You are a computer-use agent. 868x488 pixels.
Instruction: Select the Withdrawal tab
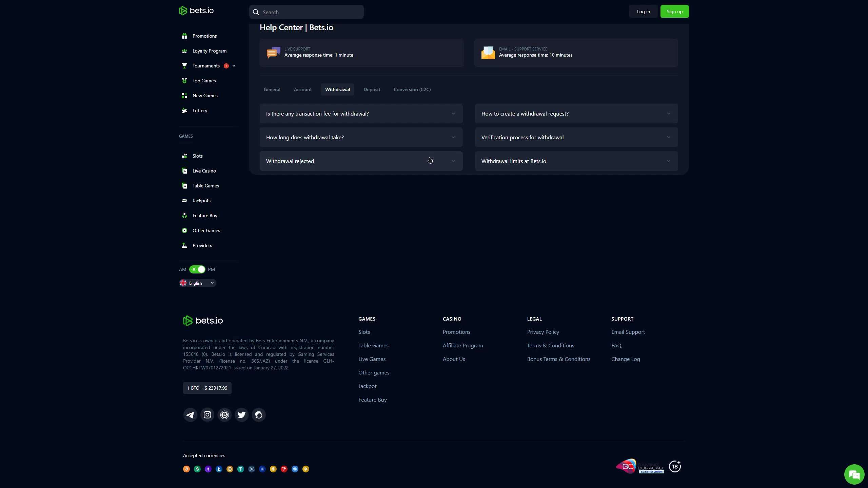[337, 89]
